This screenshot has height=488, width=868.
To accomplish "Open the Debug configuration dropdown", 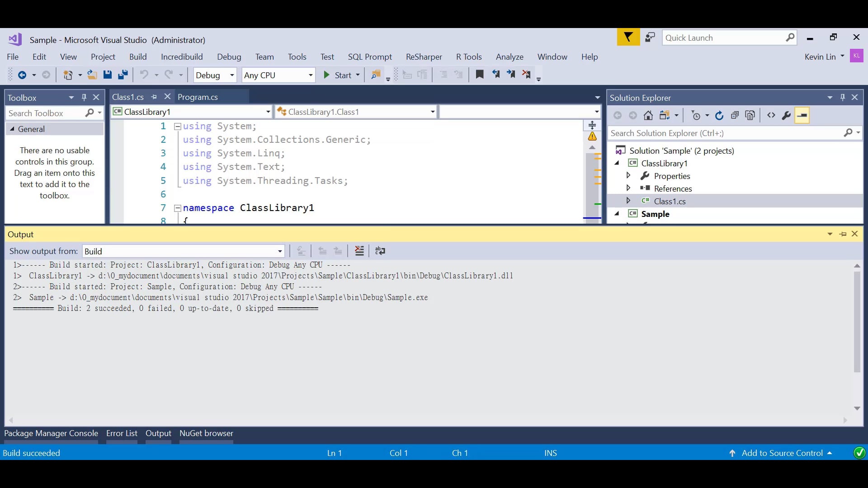I will pyautogui.click(x=215, y=75).
